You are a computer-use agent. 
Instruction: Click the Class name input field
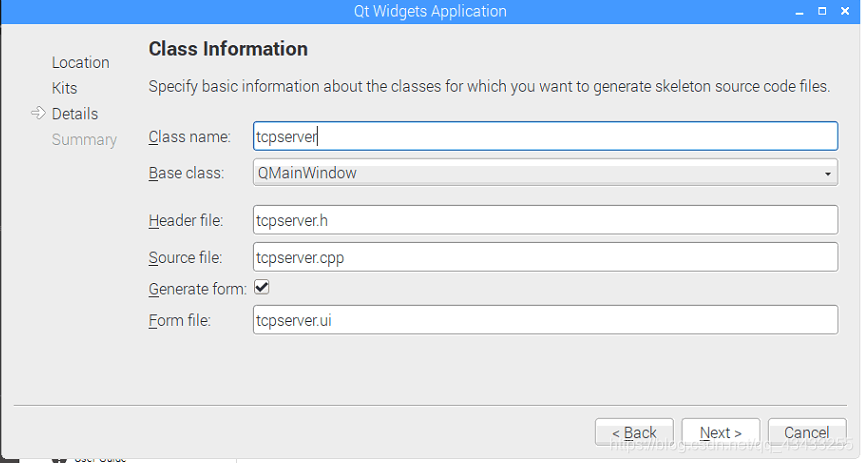coord(545,136)
